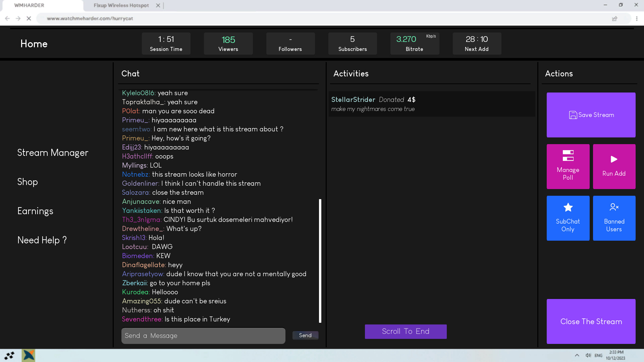
Task: Click the Earnings sidebar icon
Action: [35, 211]
